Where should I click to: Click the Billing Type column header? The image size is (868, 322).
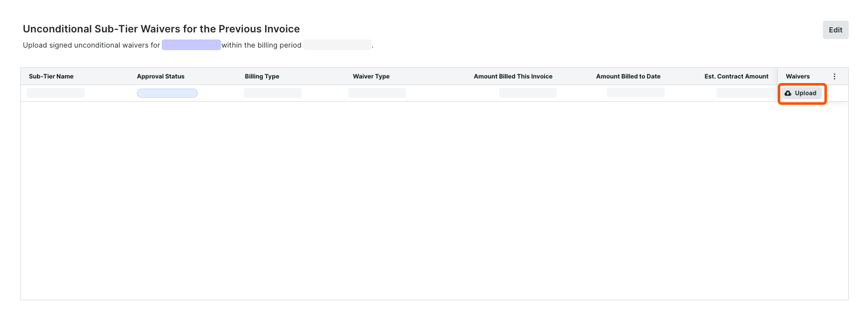(262, 76)
